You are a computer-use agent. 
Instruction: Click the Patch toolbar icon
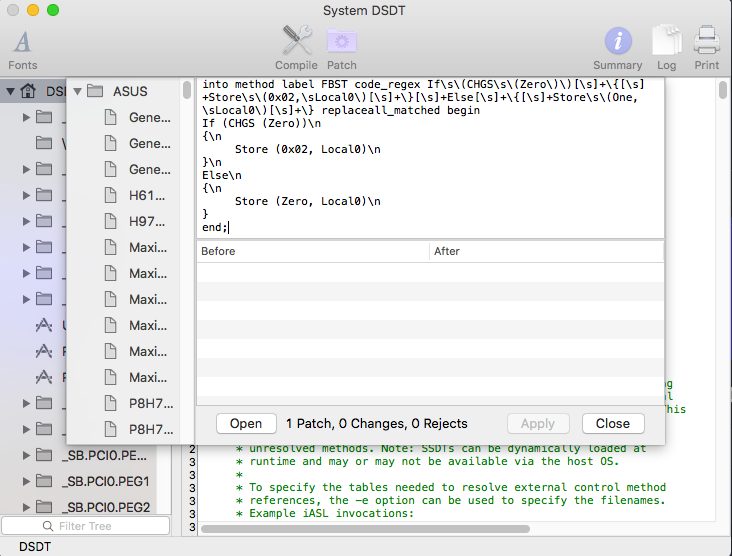pyautogui.click(x=342, y=43)
